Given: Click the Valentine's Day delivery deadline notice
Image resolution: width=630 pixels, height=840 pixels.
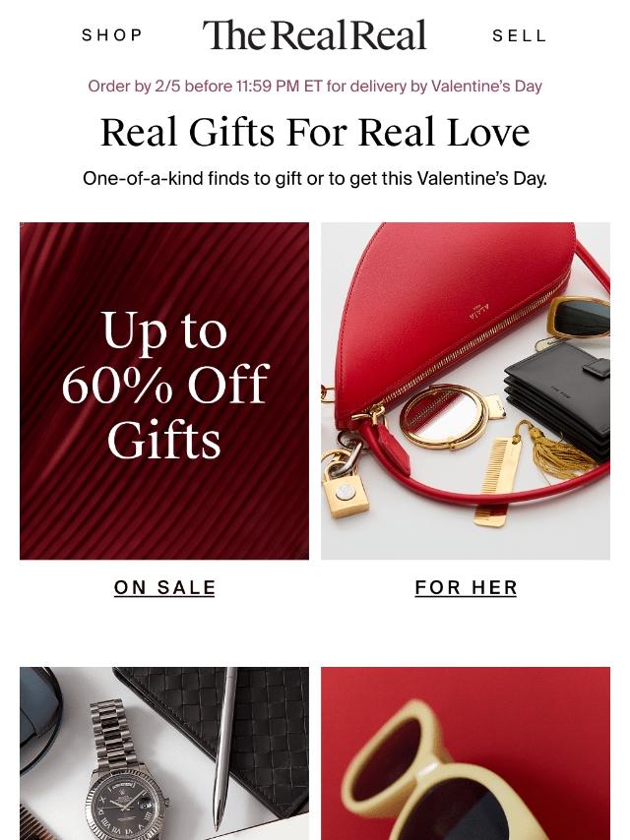Looking at the screenshot, I should [x=315, y=86].
